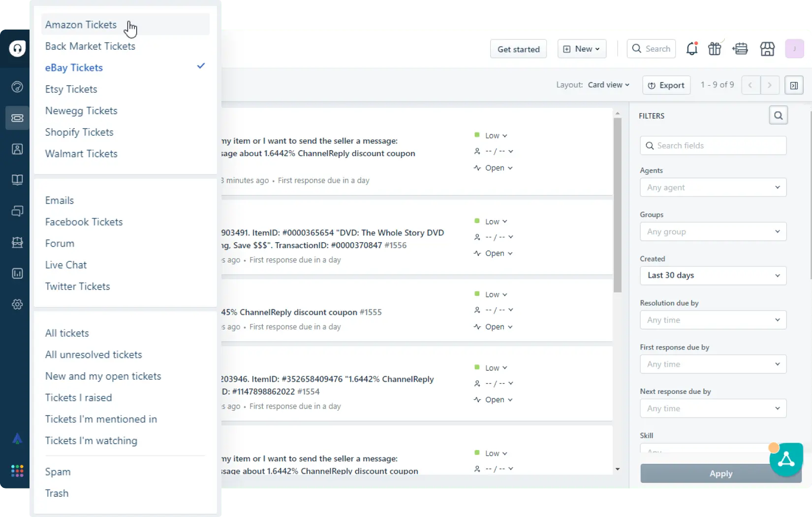Select Amazon Tickets view
The height and width of the screenshot is (517, 812).
(x=81, y=25)
